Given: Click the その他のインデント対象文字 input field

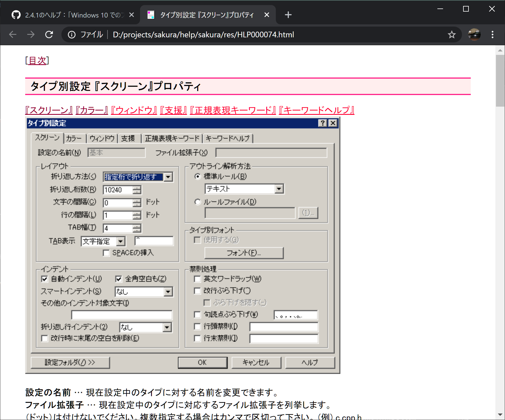Looking at the screenshot, I should pos(122,315).
